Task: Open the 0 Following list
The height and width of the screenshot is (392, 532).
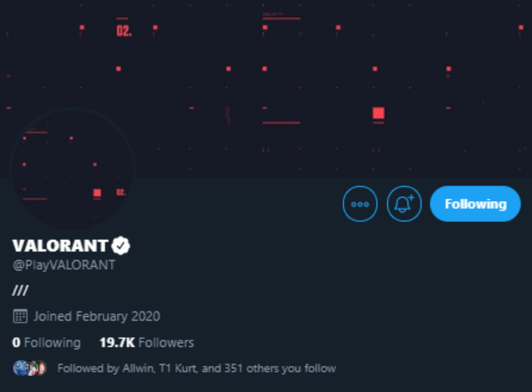Action: (x=46, y=343)
